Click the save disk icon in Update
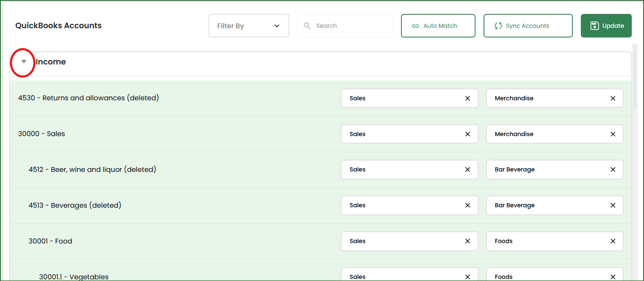 [594, 26]
